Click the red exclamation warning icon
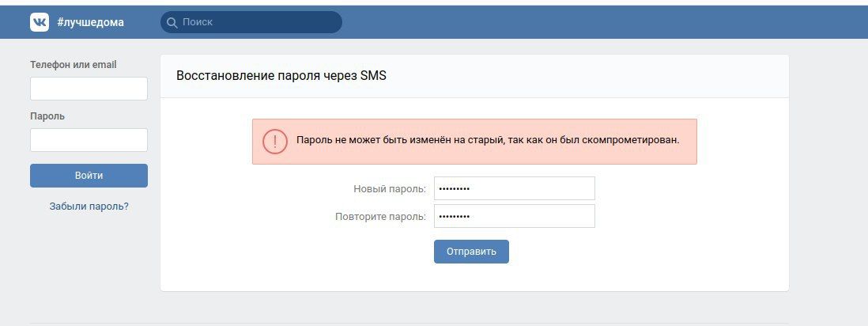 tap(274, 142)
